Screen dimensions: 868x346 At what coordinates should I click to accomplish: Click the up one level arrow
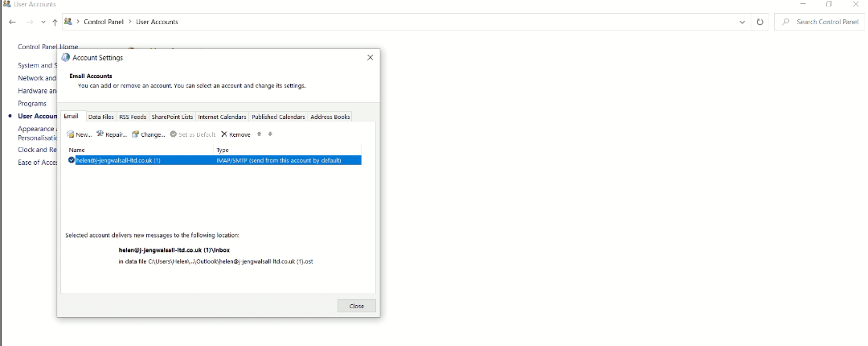pyautogui.click(x=55, y=22)
